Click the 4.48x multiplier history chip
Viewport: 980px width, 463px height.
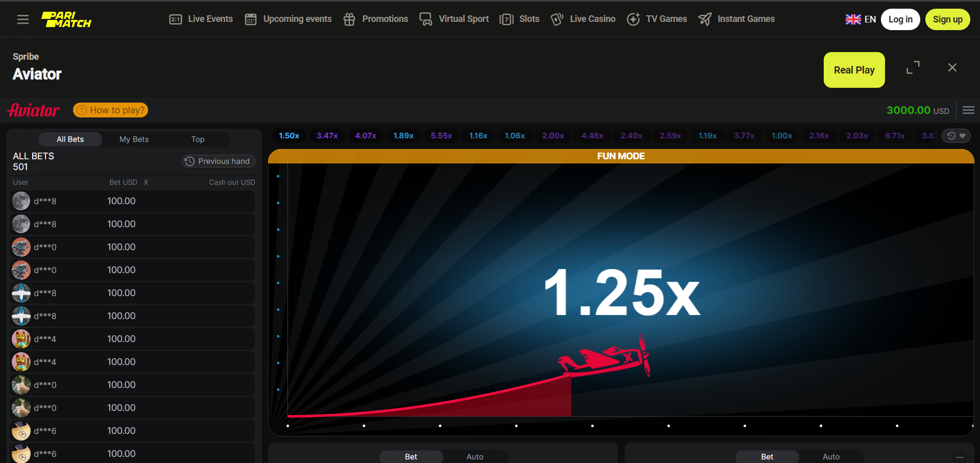[592, 136]
